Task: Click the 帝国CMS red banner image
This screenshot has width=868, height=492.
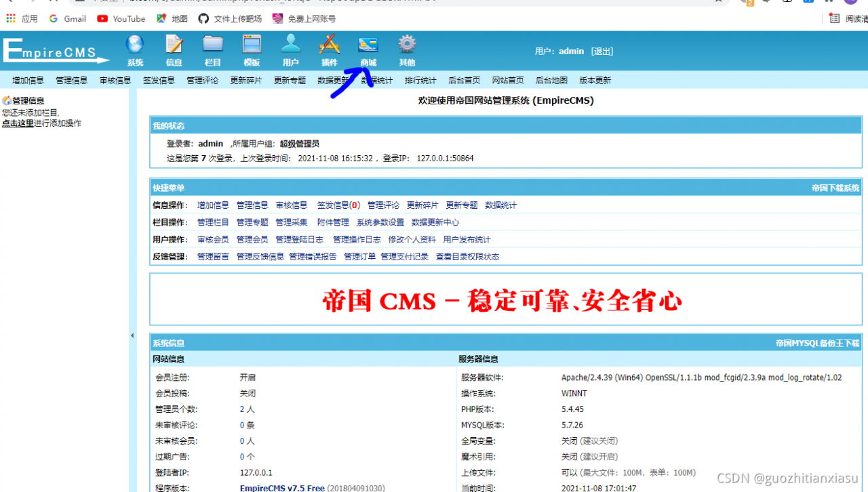Action: [x=502, y=301]
